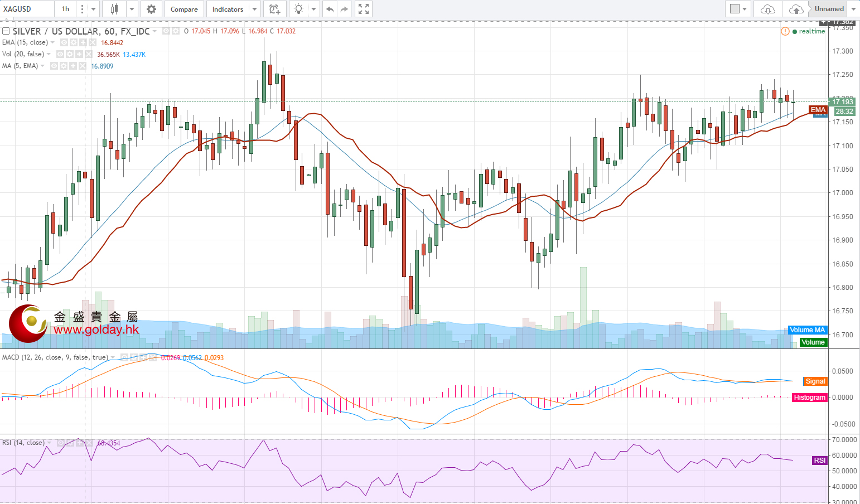Click the XAGUSD symbol input field
The width and height of the screenshot is (860, 504).
(27, 9)
